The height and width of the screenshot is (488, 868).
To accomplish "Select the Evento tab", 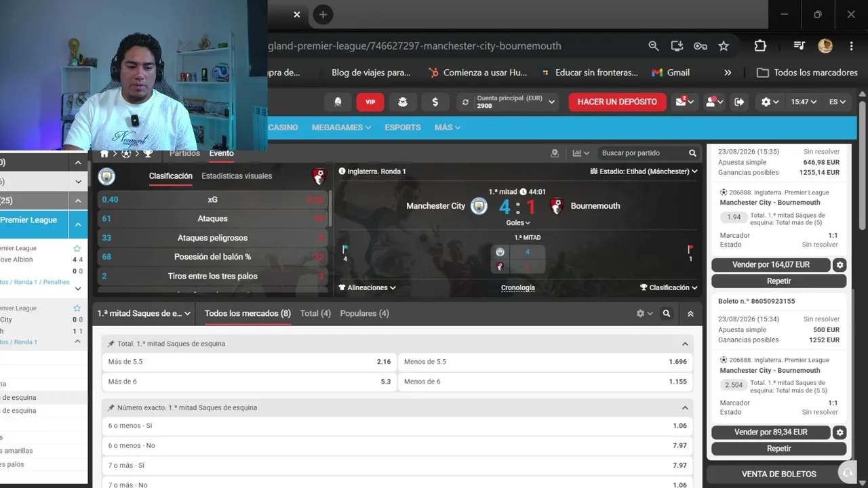I will tap(221, 153).
